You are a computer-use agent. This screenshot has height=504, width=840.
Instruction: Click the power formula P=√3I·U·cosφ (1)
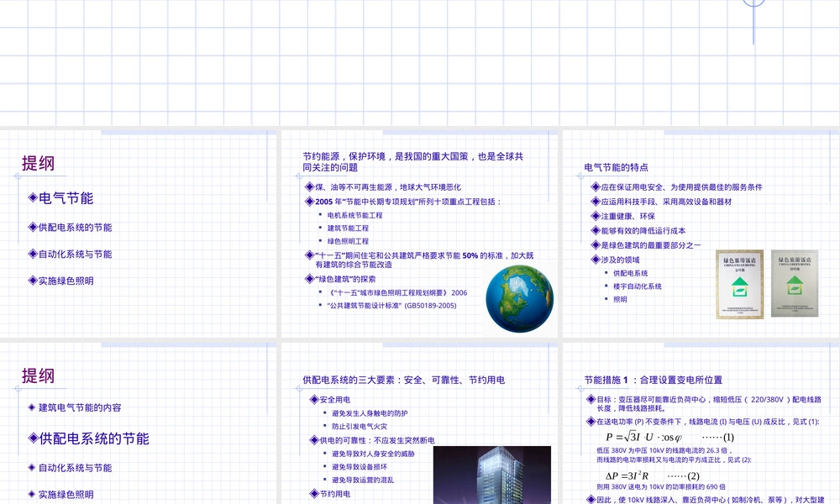click(669, 437)
